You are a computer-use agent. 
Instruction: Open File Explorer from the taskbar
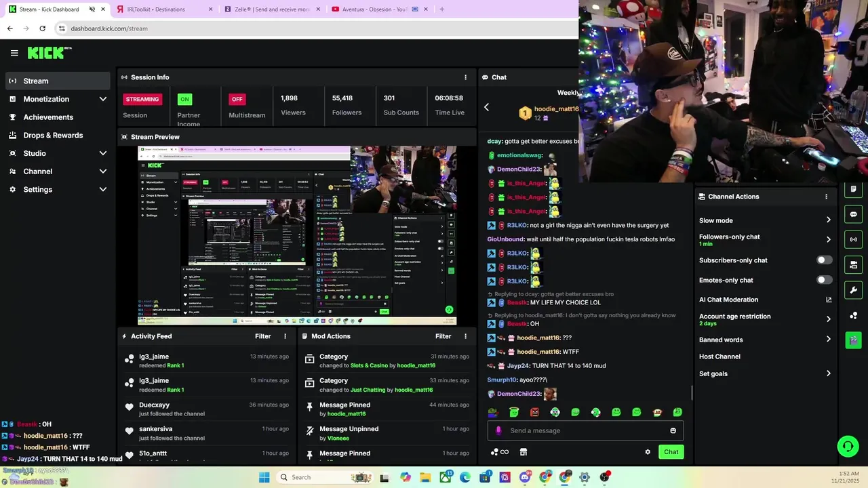click(x=425, y=477)
